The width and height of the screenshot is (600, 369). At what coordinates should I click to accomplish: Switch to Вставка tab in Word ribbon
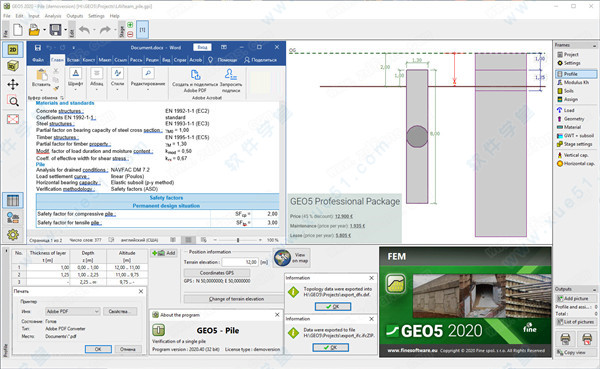73,60
